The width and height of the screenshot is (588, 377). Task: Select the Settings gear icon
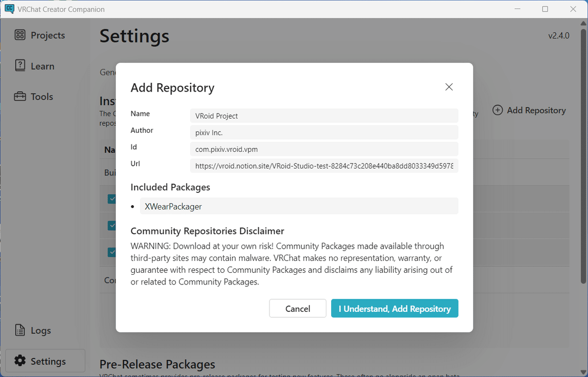tap(20, 361)
